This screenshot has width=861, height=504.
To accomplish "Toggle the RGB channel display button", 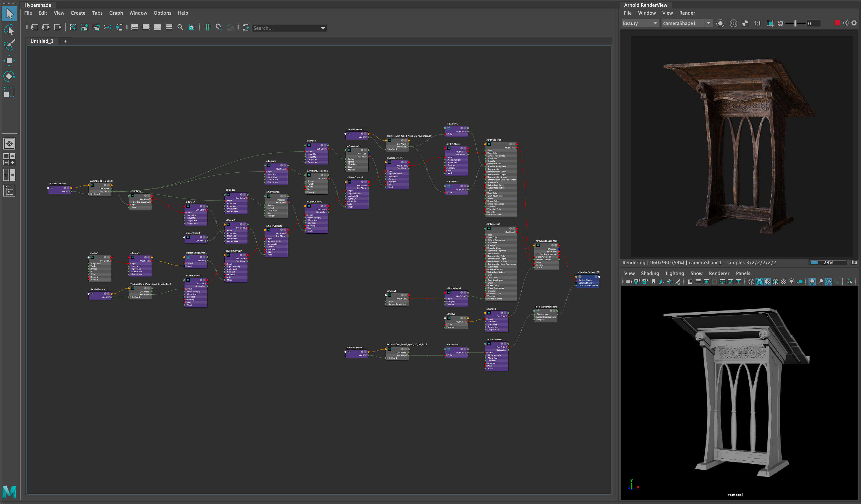I will [x=733, y=23].
